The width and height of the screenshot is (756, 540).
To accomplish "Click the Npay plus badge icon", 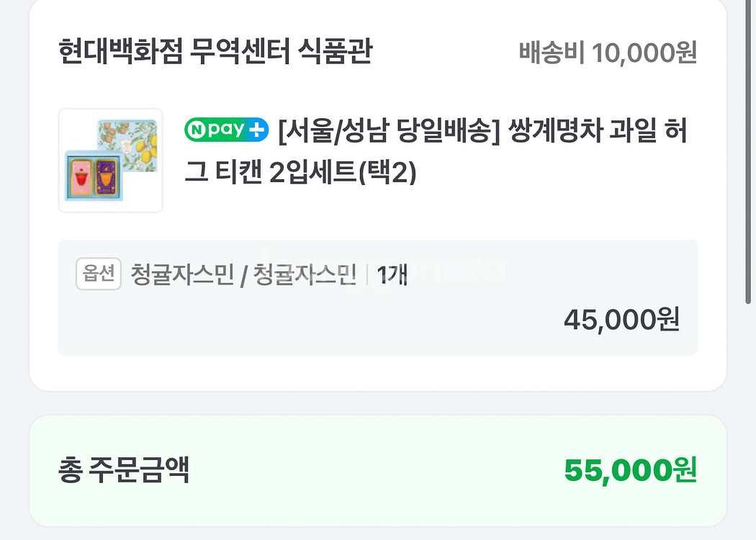I will pos(226,132).
